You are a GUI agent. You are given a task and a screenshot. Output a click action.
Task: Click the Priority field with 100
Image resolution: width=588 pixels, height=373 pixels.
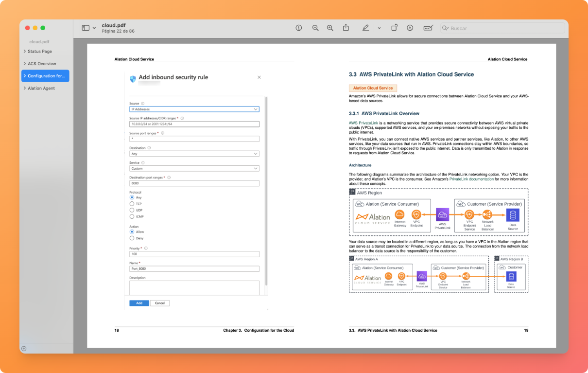[x=194, y=254]
